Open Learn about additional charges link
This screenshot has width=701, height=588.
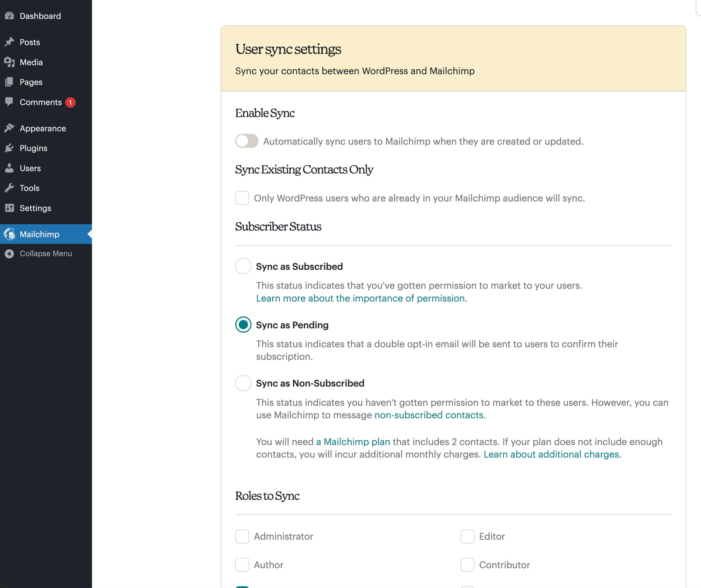(553, 454)
